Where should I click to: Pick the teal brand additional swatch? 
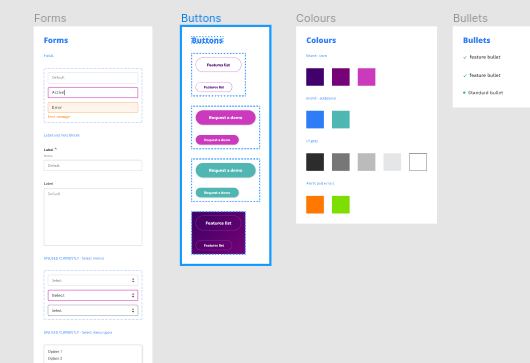[341, 120]
